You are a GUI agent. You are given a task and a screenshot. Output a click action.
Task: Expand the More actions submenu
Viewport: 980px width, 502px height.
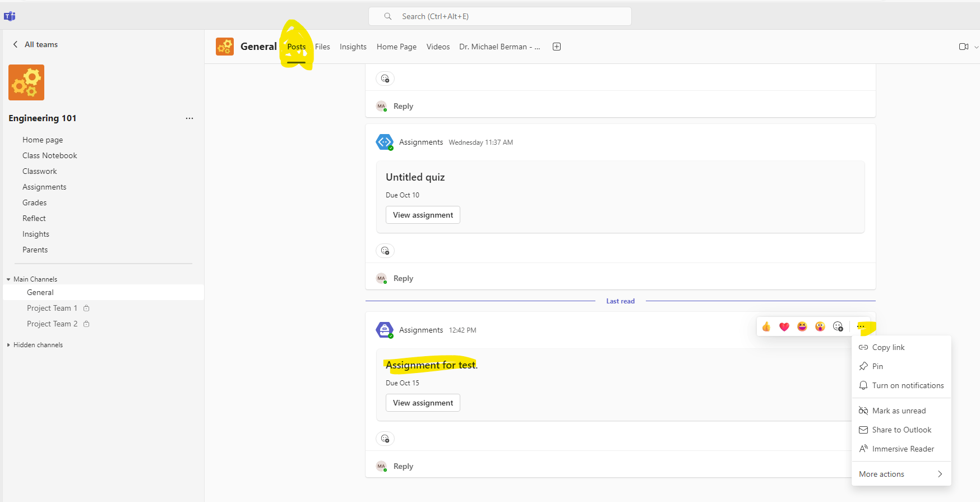point(902,474)
